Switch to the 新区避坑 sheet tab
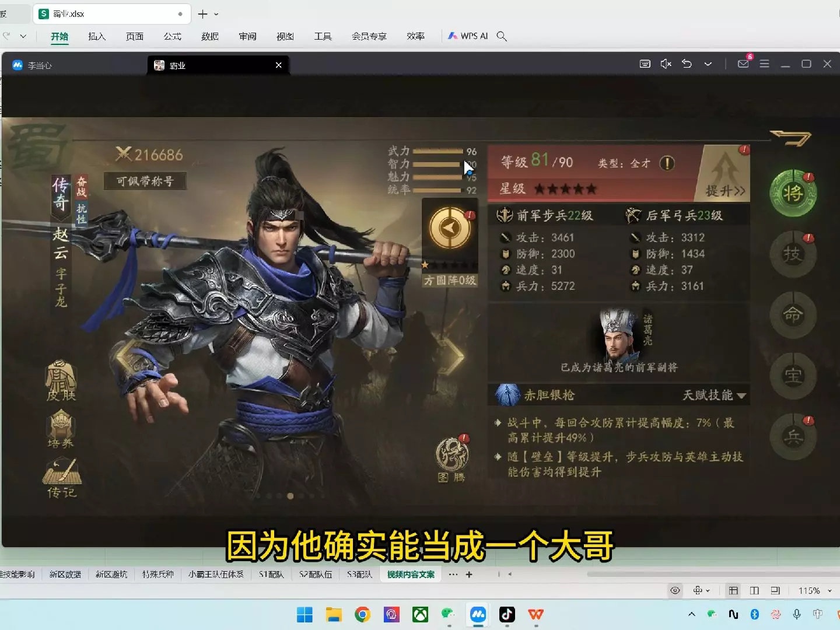The height and width of the screenshot is (630, 840). click(x=111, y=575)
